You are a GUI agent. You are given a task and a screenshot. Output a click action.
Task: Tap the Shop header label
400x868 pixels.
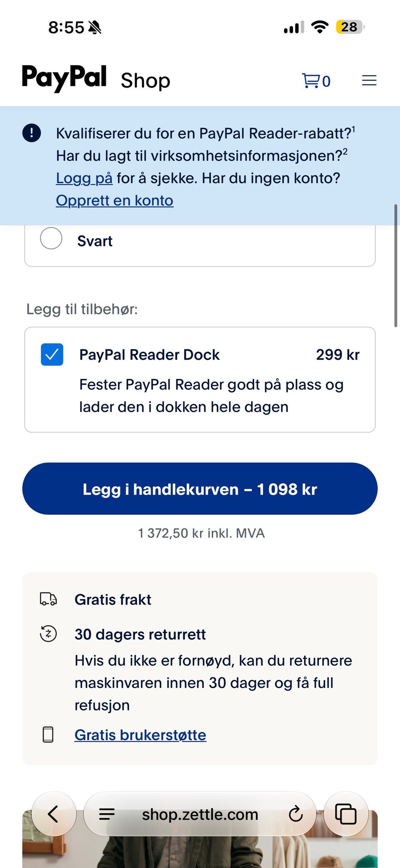click(x=145, y=81)
